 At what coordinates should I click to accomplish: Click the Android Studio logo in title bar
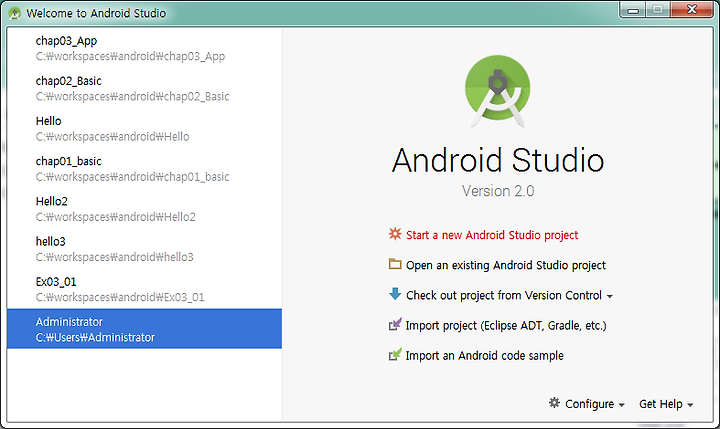pyautogui.click(x=15, y=13)
